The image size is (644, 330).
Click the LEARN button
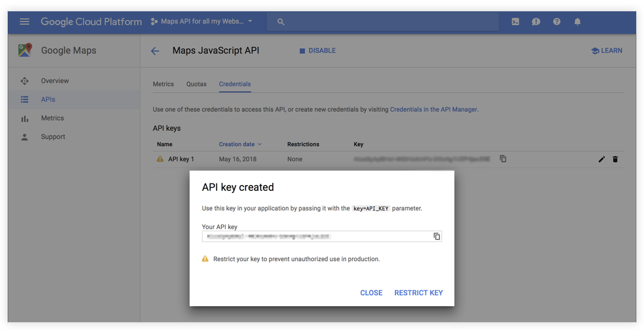pyautogui.click(x=607, y=51)
